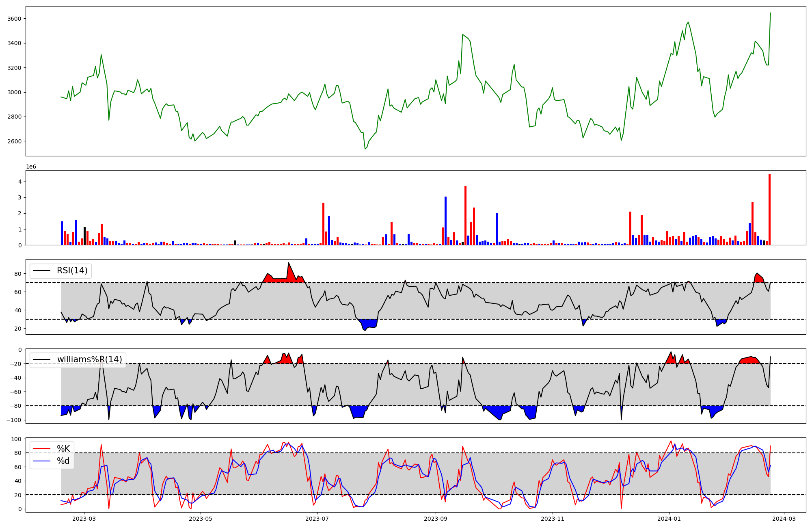This screenshot has height=528, width=812.
Task: Click the 3600 price axis tick label
Action: 15,19
